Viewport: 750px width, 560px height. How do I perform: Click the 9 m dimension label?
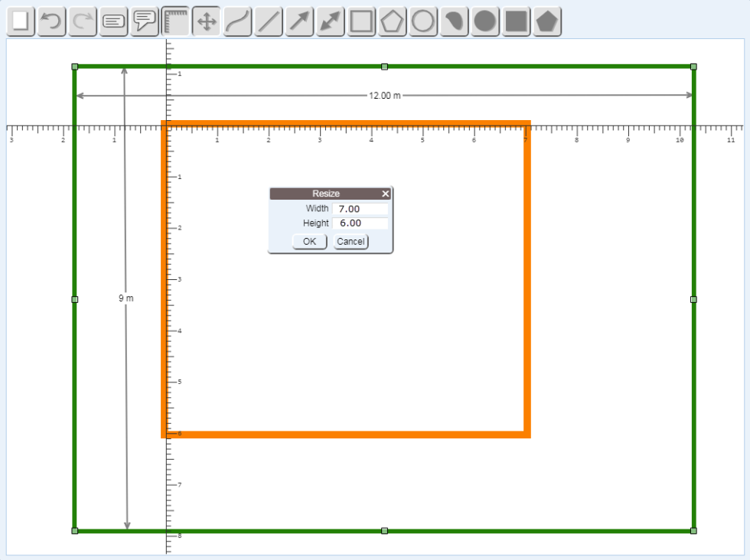pyautogui.click(x=126, y=298)
